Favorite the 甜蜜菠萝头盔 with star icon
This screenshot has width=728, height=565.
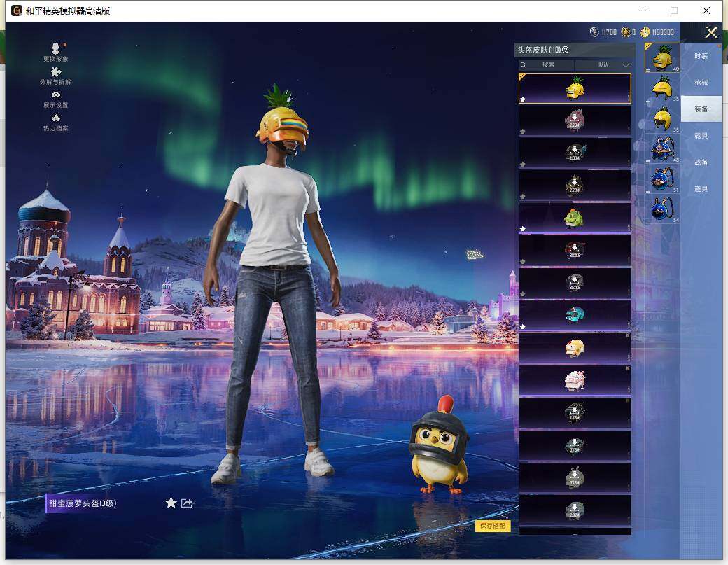pyautogui.click(x=171, y=503)
